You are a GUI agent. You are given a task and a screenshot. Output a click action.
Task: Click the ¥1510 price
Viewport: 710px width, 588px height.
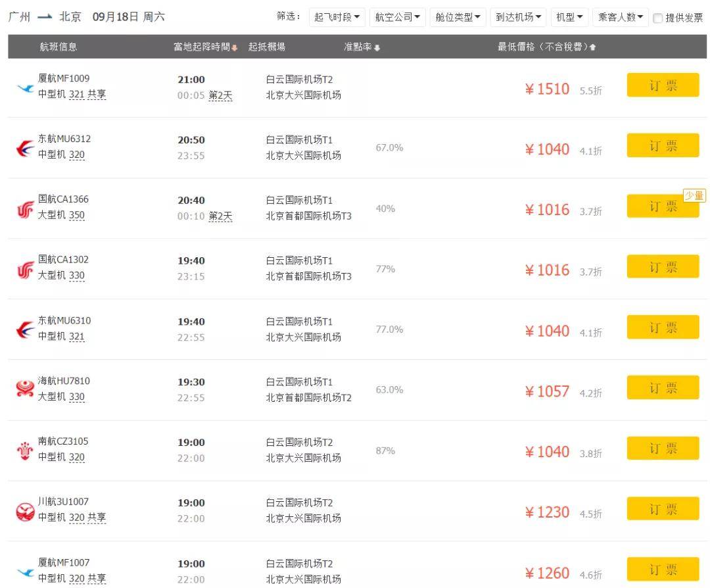coord(547,89)
